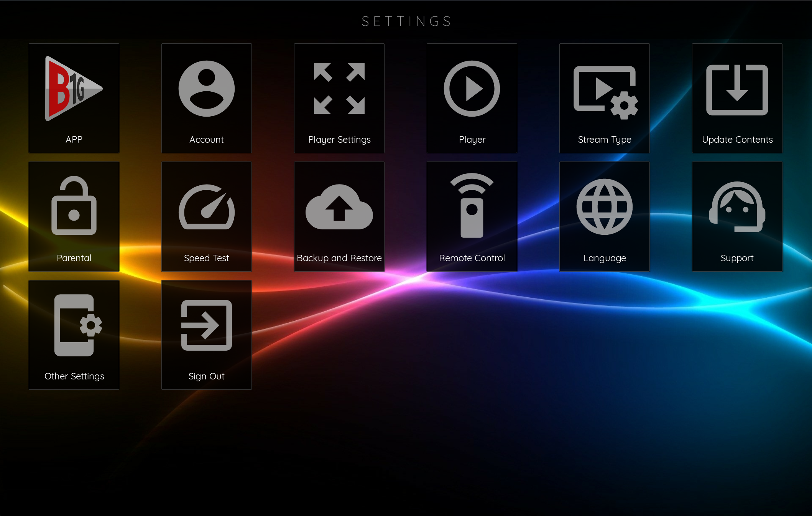Viewport: 812px width, 516px height.
Task: Open the Account settings icon
Action: pos(206,89)
